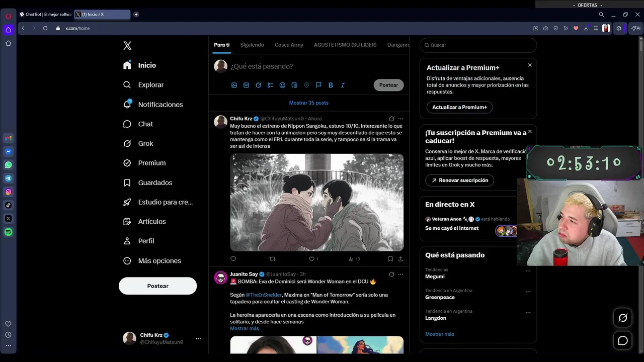Open more options on Juanito Say's post
The image size is (644, 362).
point(400,274)
